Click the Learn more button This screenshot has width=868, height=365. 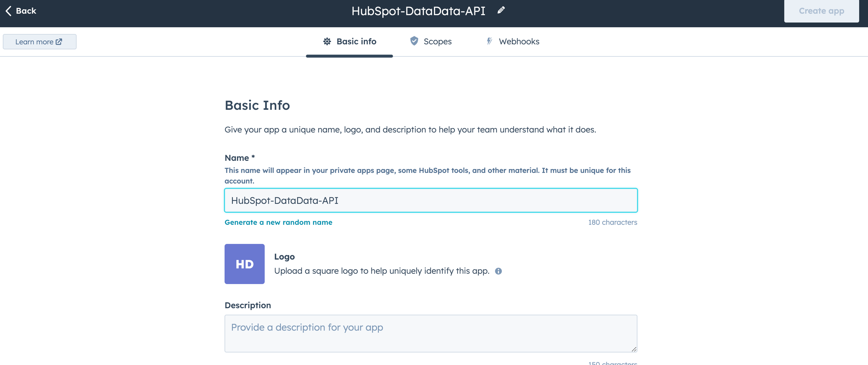tap(39, 42)
